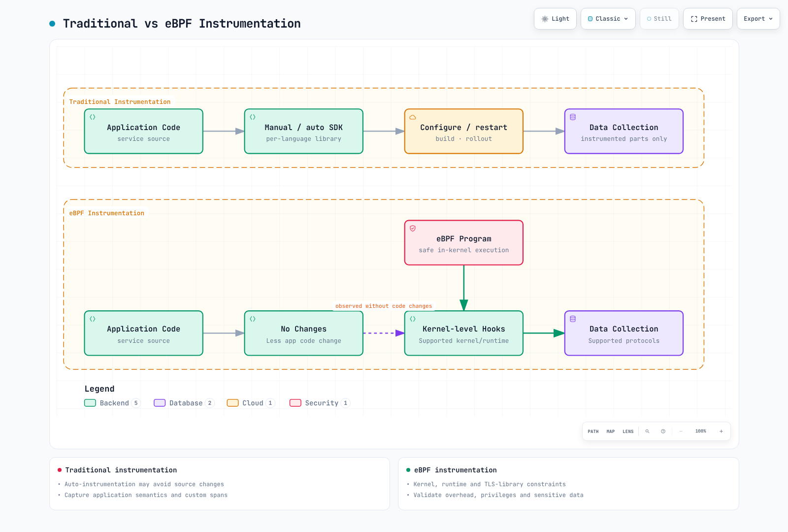
Task: Open the Export dropdown menu
Action: (x=758, y=19)
